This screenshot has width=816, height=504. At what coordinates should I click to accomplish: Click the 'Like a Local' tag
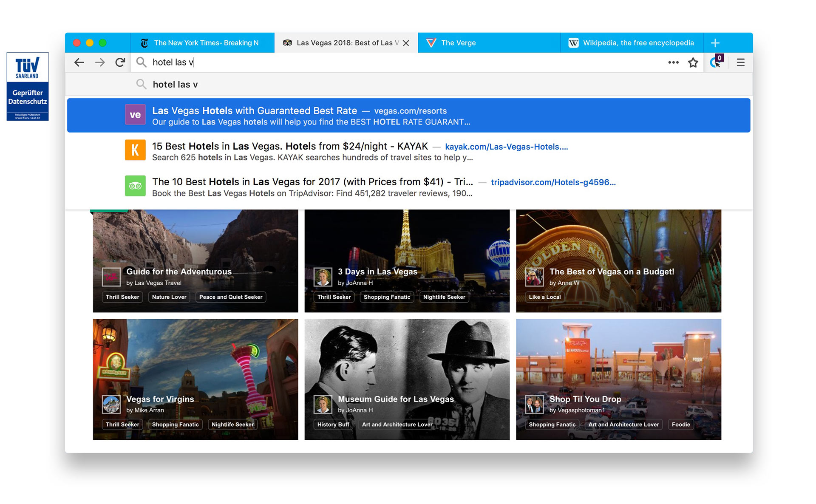click(x=545, y=297)
